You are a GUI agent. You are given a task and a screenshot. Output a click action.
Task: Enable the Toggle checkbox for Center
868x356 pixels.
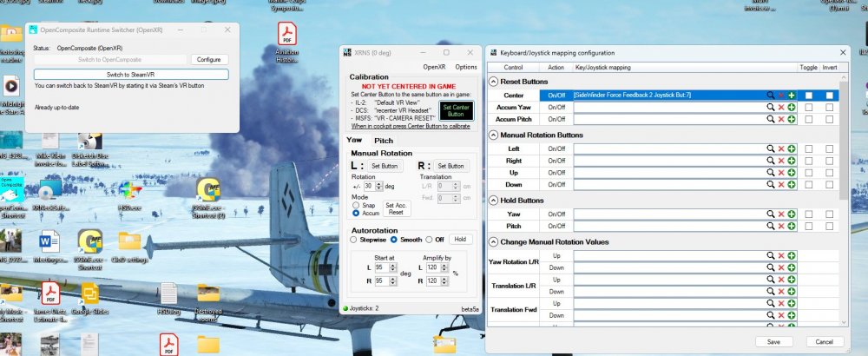tap(809, 95)
